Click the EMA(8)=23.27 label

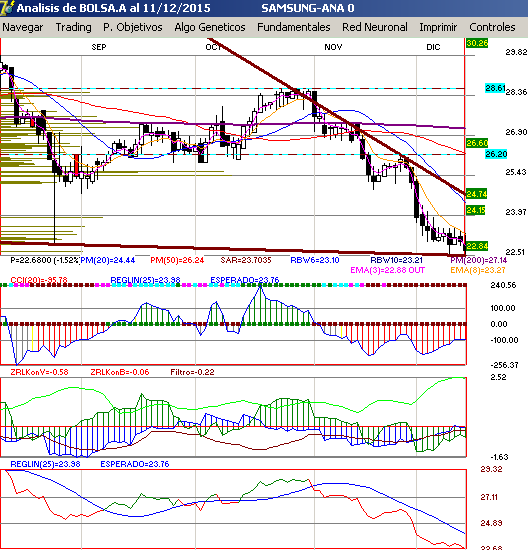point(478,270)
